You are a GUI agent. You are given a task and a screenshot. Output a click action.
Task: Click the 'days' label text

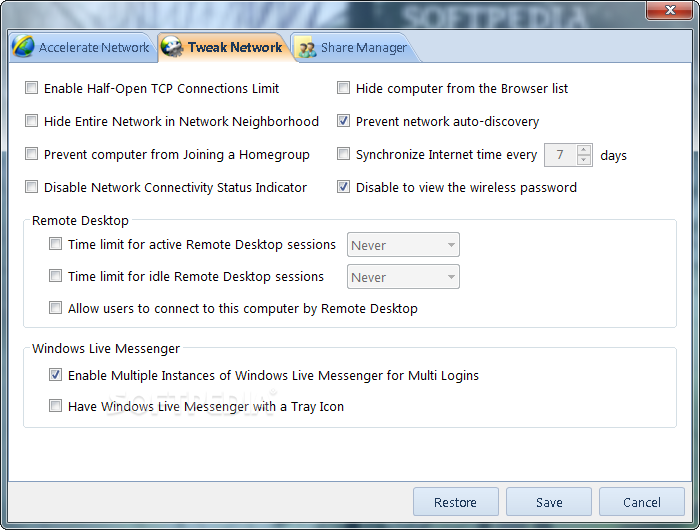point(613,156)
